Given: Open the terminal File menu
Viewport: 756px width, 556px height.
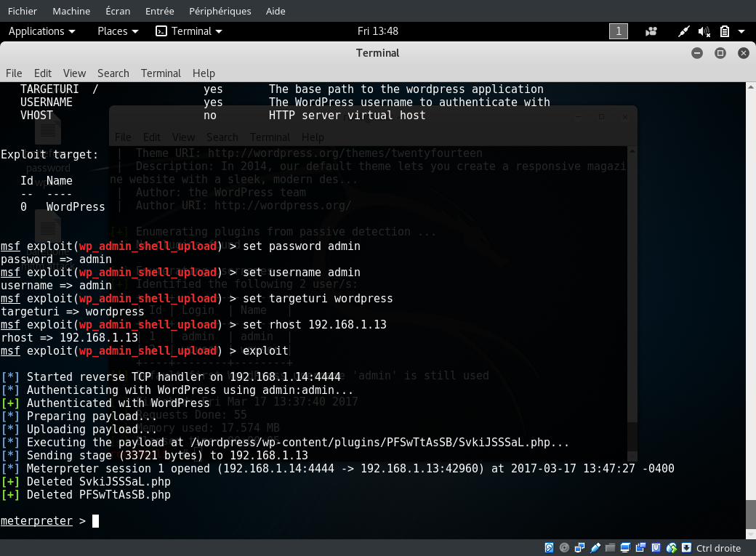Looking at the screenshot, I should [x=14, y=73].
